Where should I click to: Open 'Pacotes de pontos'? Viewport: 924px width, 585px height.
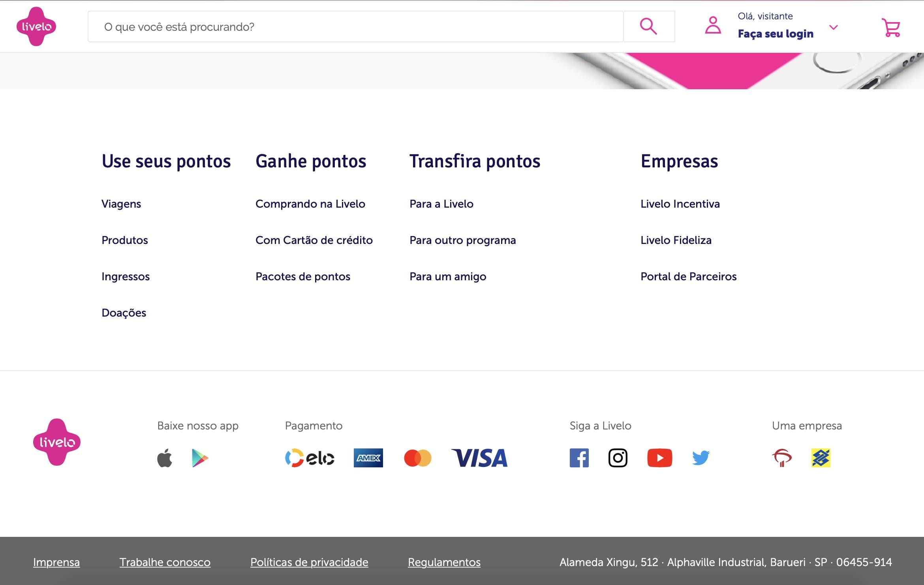pyautogui.click(x=303, y=277)
